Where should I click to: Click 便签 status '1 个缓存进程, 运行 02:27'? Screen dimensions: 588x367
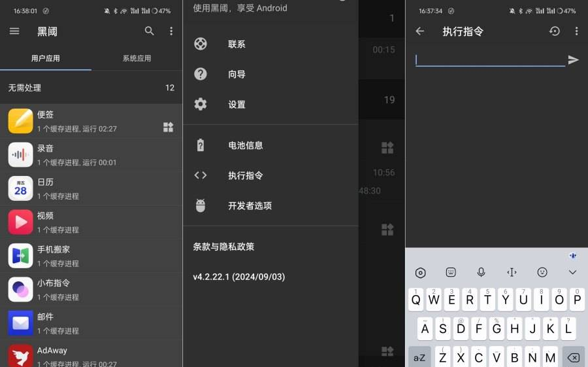(x=77, y=129)
